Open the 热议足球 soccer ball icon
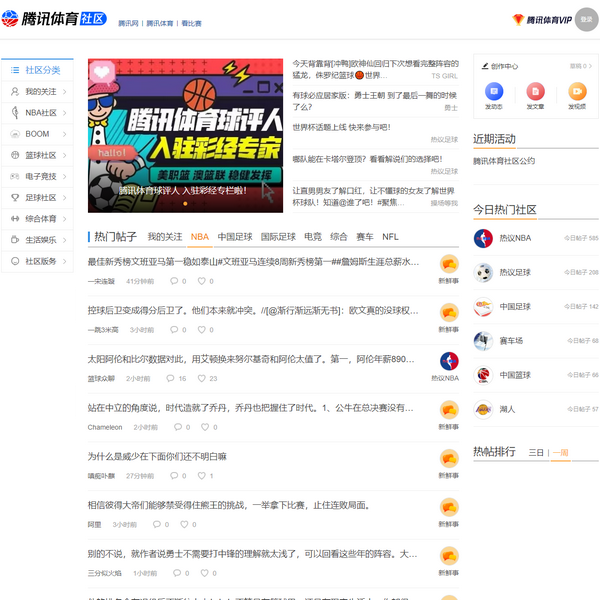600x600 pixels. (484, 272)
